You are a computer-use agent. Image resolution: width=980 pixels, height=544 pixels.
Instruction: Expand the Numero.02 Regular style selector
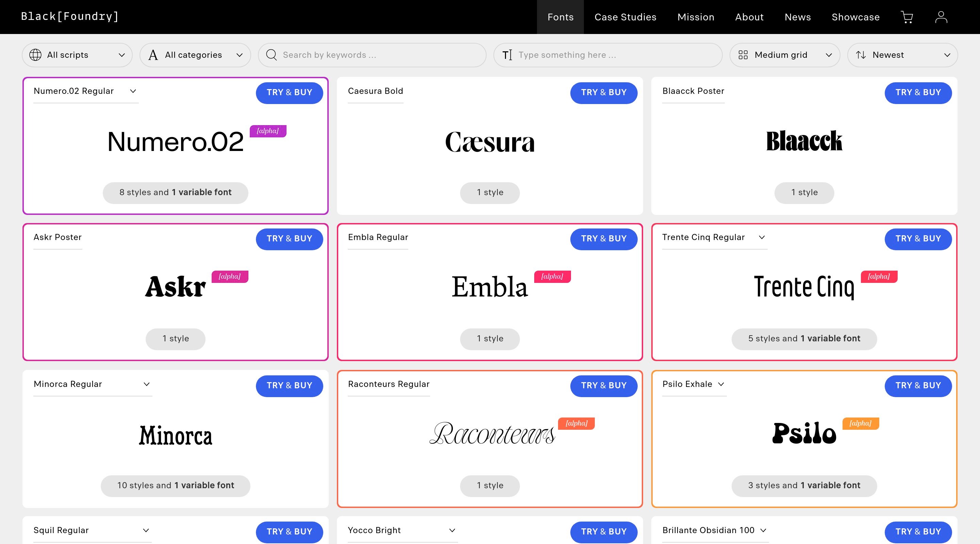pyautogui.click(x=133, y=91)
